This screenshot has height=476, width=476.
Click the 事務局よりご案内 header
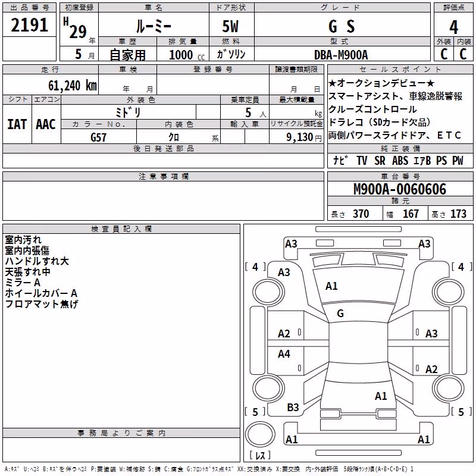click(x=121, y=433)
